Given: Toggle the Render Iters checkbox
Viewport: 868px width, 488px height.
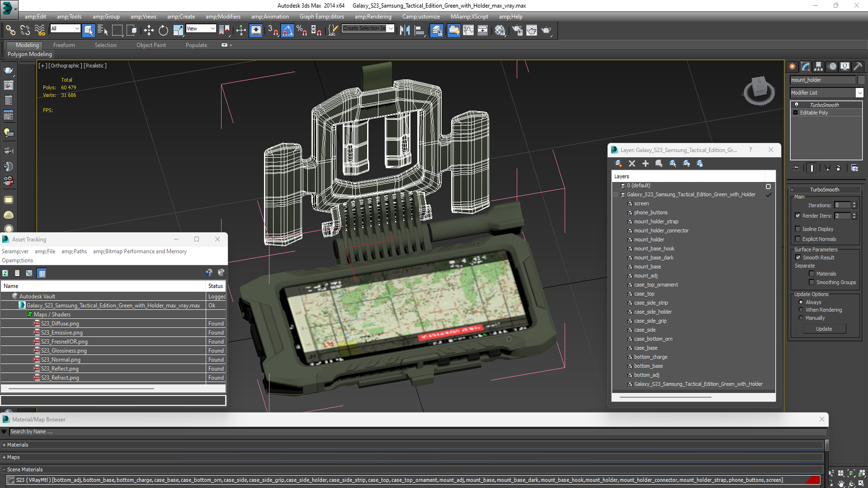Looking at the screenshot, I should (x=798, y=216).
